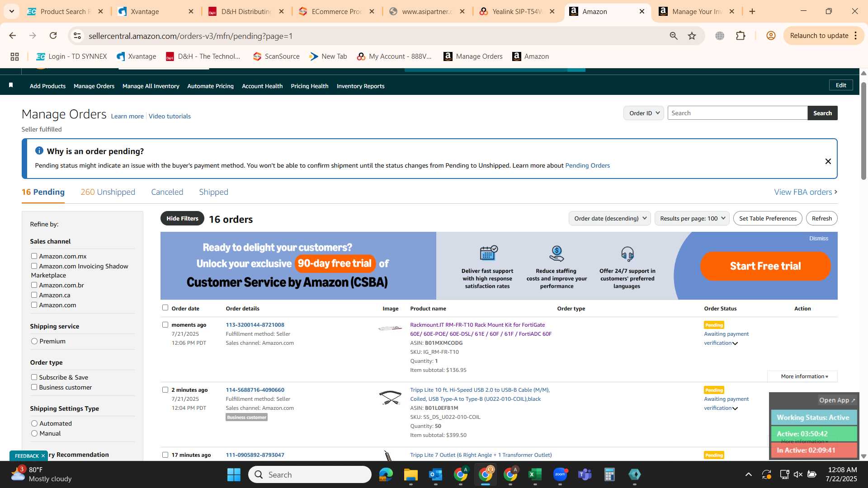868x488 pixels.
Task: Open the tab search dropdown arrow
Action: pyautogui.click(x=11, y=11)
